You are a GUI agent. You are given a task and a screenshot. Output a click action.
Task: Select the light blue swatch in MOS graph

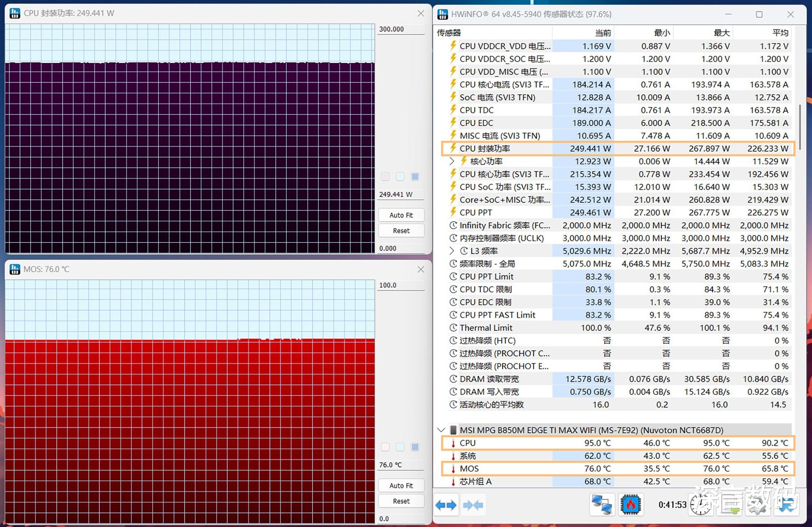400,447
